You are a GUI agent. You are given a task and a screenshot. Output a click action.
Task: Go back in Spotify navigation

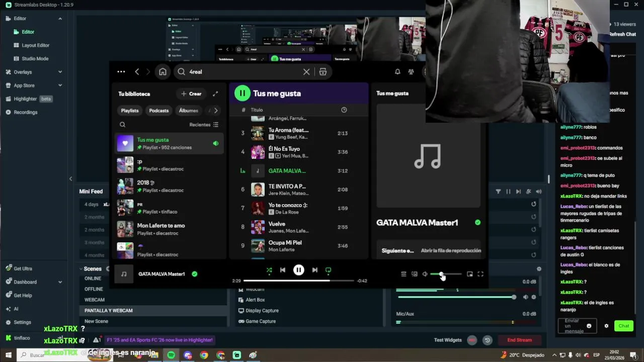pyautogui.click(x=137, y=72)
